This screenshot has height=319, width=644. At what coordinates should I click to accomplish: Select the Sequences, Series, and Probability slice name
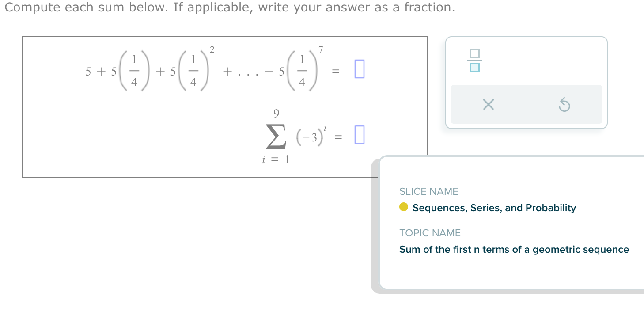pos(493,208)
